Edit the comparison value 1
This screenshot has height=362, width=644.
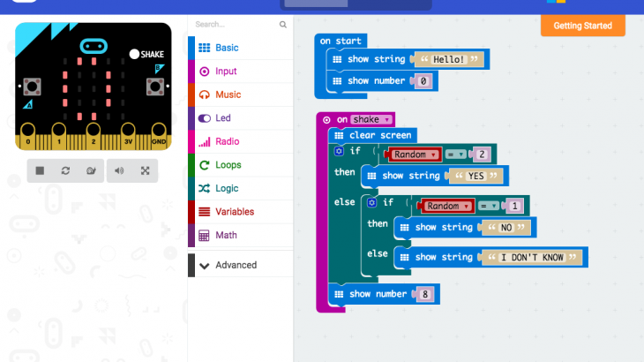514,206
